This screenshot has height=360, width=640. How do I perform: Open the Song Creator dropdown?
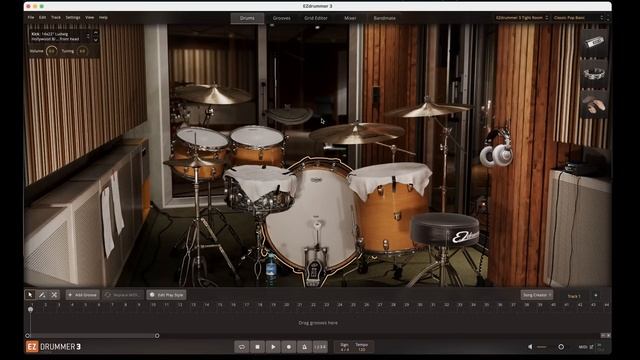pyautogui.click(x=537, y=295)
